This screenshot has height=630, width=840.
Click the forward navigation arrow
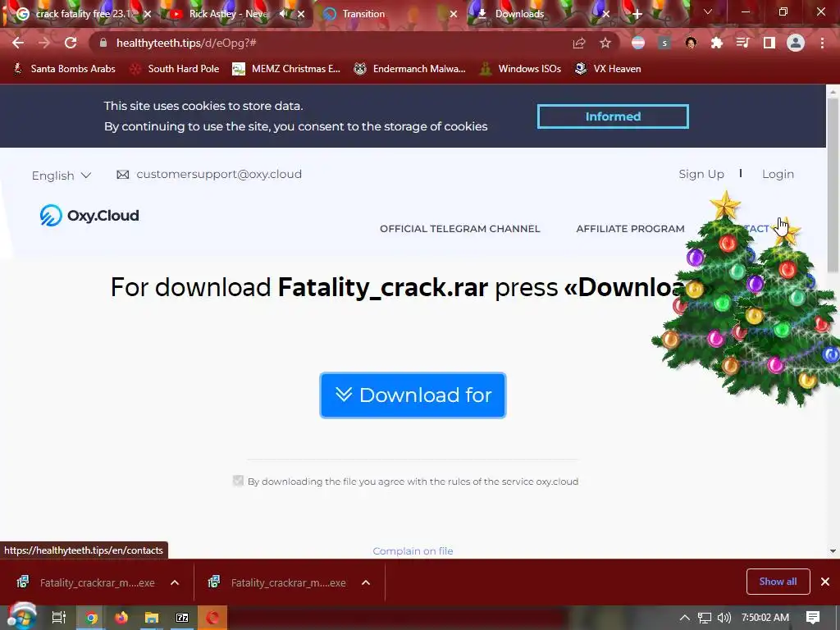pos(44,43)
